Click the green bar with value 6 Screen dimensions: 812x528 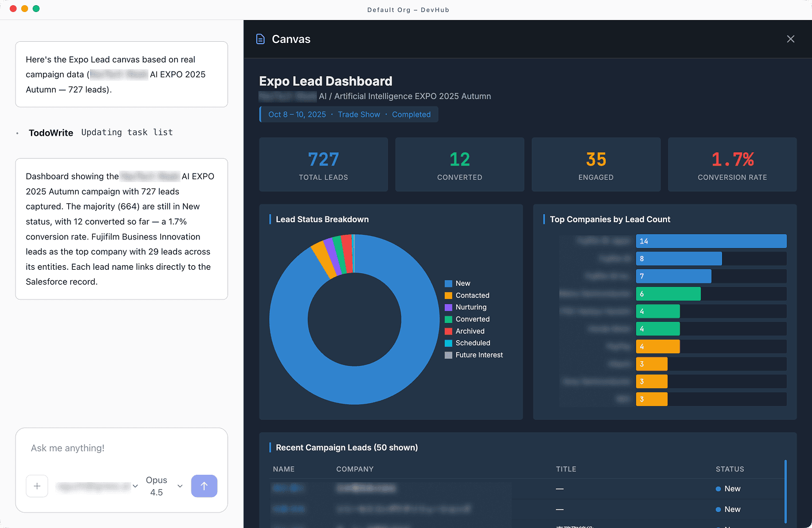click(x=668, y=294)
